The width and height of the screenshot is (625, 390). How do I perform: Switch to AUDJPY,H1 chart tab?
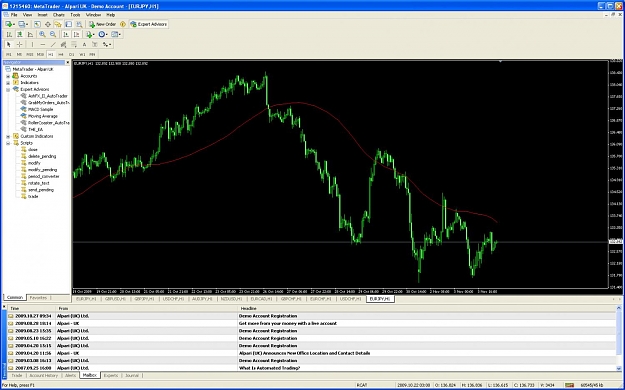(x=202, y=299)
